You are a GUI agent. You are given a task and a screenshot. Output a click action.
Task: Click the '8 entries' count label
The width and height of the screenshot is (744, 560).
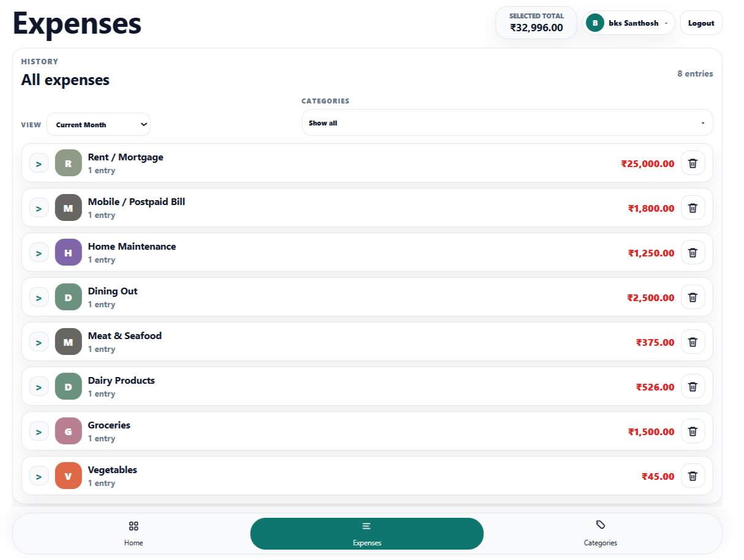tap(695, 73)
